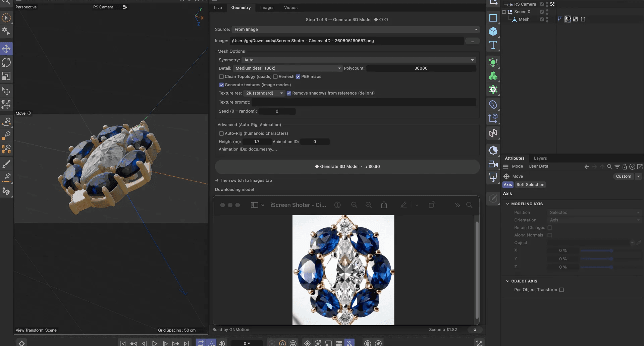Open the Symmetry Auto dropdown
The image size is (644, 346).
pos(359,60)
